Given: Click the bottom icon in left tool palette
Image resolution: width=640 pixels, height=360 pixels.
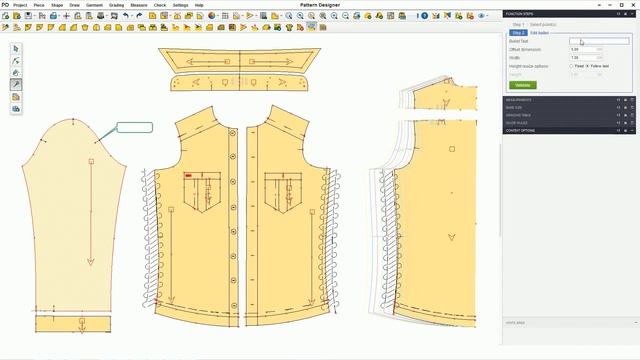Looking at the screenshot, I should [x=16, y=109].
